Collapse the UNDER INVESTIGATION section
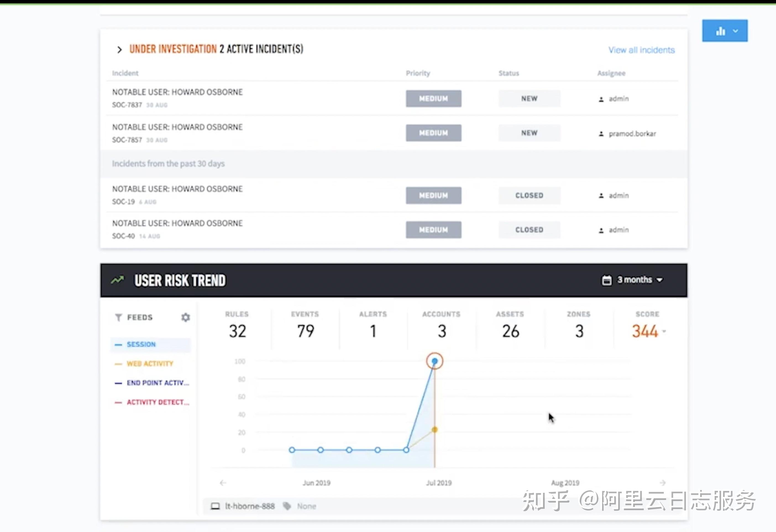776x532 pixels. pos(119,49)
